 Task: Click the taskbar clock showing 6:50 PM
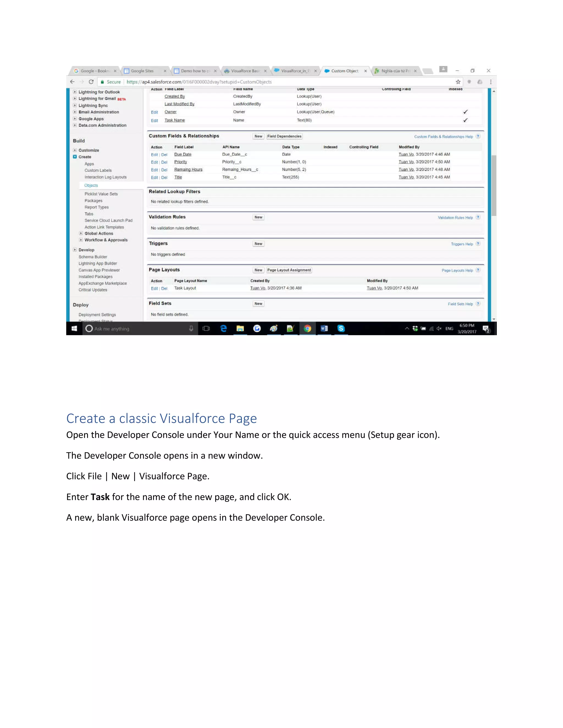(467, 329)
